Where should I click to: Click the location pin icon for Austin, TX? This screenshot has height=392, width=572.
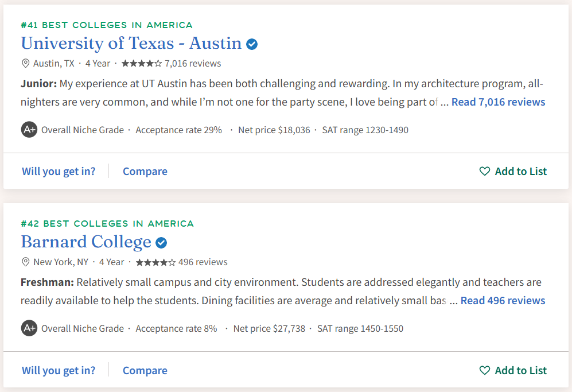pos(25,63)
